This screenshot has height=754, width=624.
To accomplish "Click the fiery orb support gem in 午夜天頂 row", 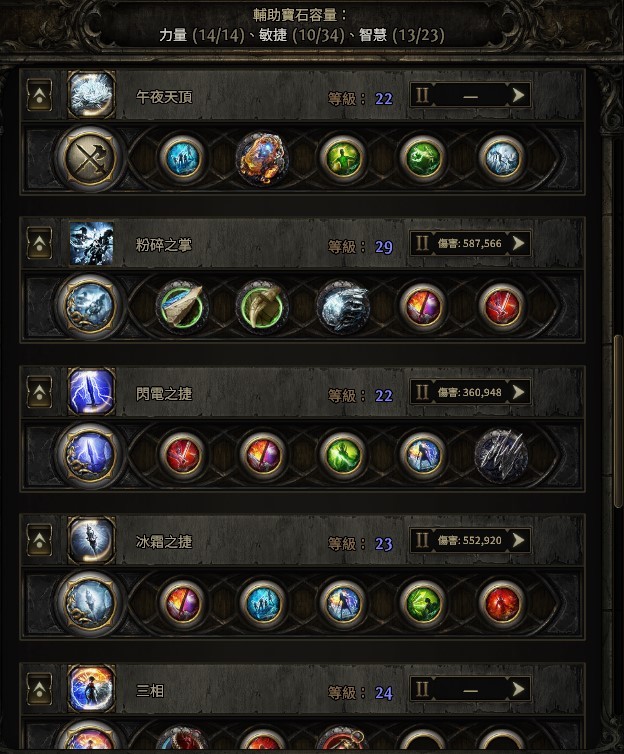I will click(x=262, y=159).
